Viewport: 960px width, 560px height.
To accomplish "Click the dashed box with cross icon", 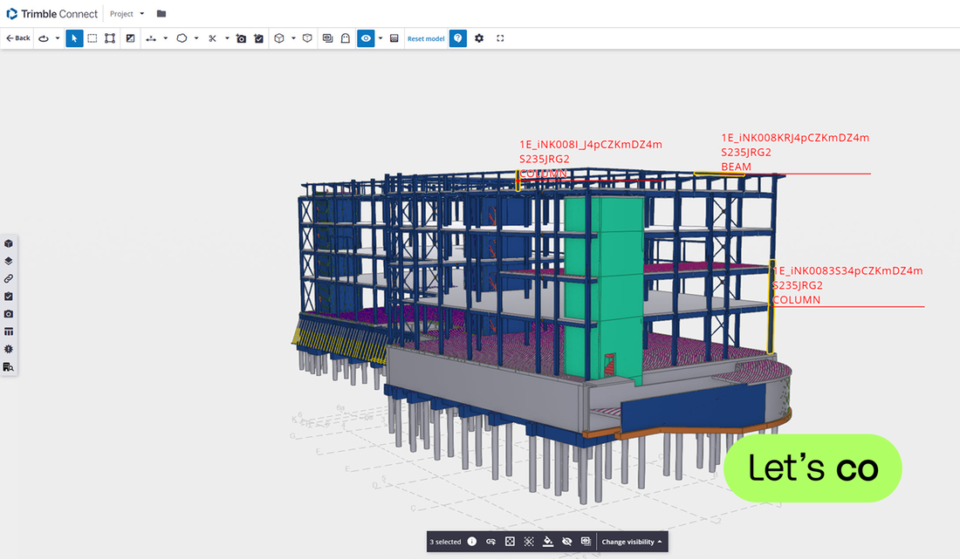I will [529, 542].
